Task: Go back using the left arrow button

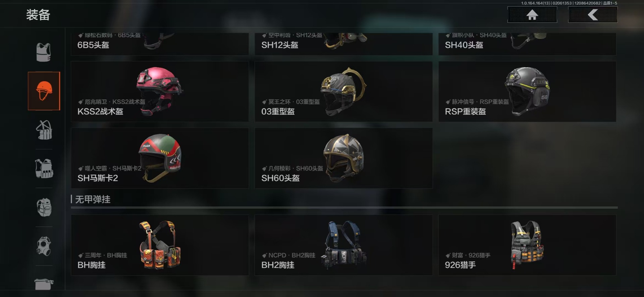Action: [593, 15]
